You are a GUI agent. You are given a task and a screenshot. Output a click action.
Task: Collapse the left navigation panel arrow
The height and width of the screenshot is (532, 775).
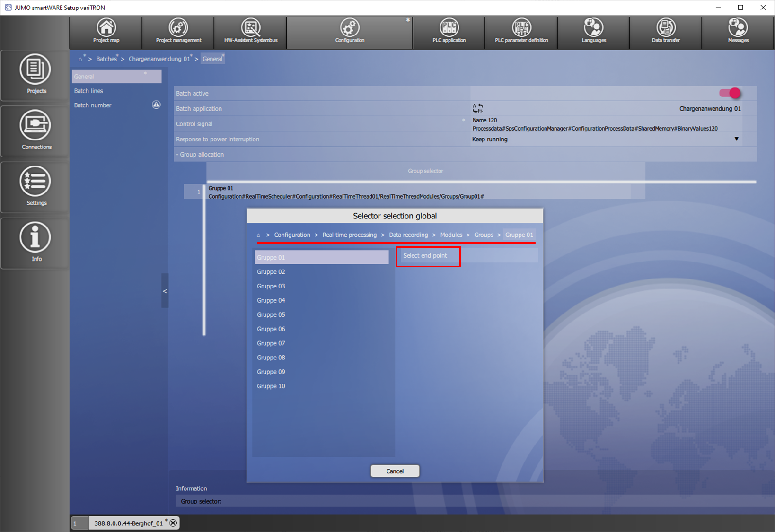point(165,291)
